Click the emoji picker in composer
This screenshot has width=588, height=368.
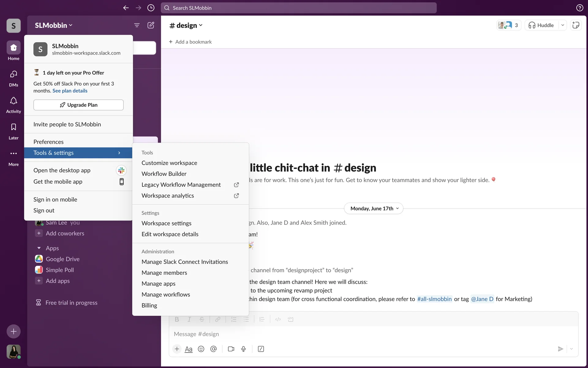pyautogui.click(x=201, y=349)
